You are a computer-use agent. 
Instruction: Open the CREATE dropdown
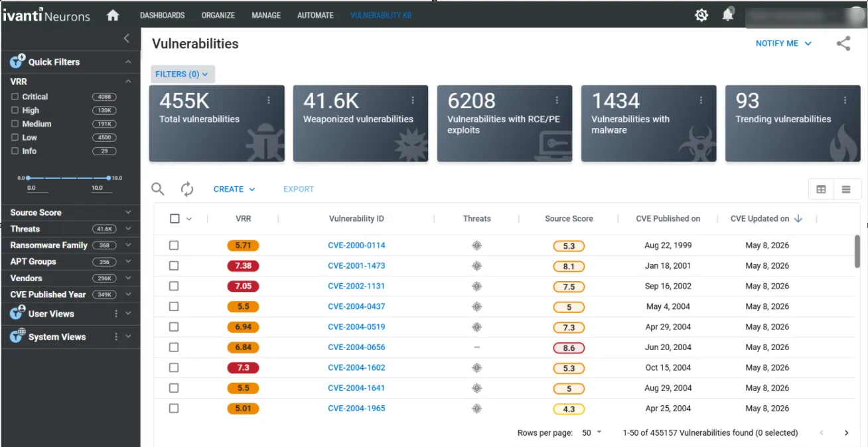(x=234, y=189)
